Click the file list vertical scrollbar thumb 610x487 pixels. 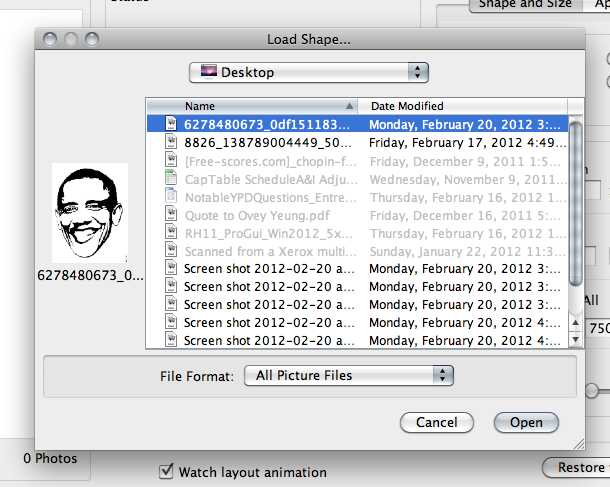pyautogui.click(x=575, y=204)
